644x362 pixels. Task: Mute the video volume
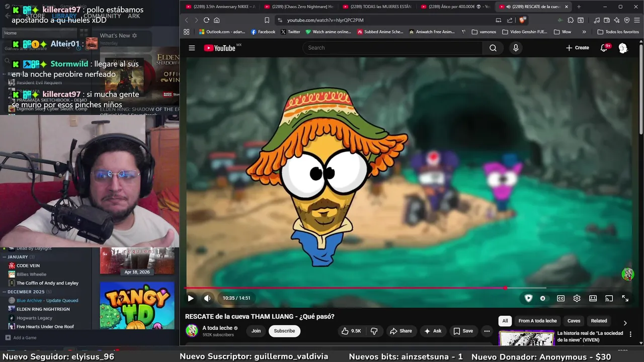tap(207, 298)
